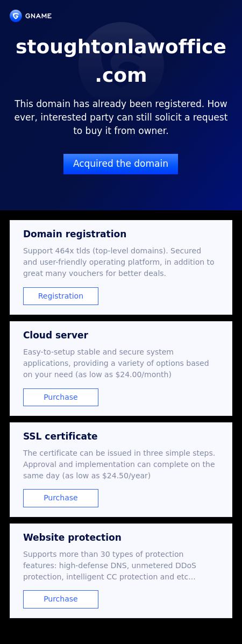Screen dimensions: 242x644
Task: Click the 'already been registered' notice paragraph
Action: pyautogui.click(x=121, y=117)
